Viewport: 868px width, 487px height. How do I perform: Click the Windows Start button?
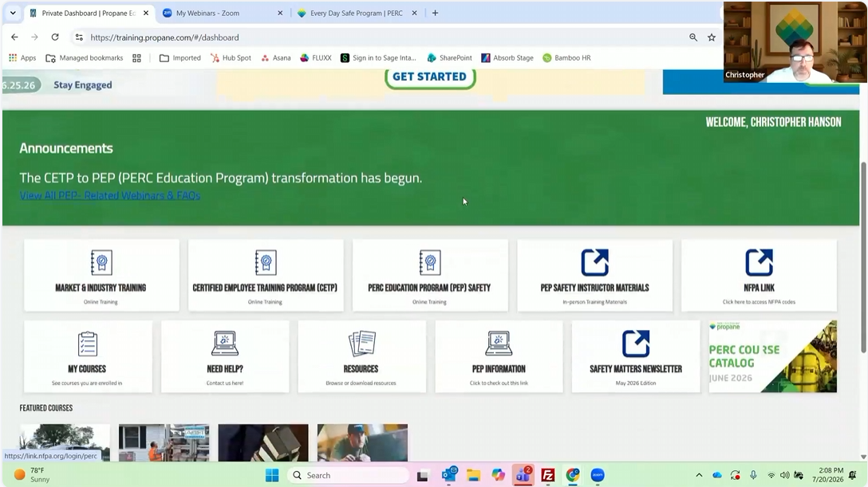tap(272, 475)
